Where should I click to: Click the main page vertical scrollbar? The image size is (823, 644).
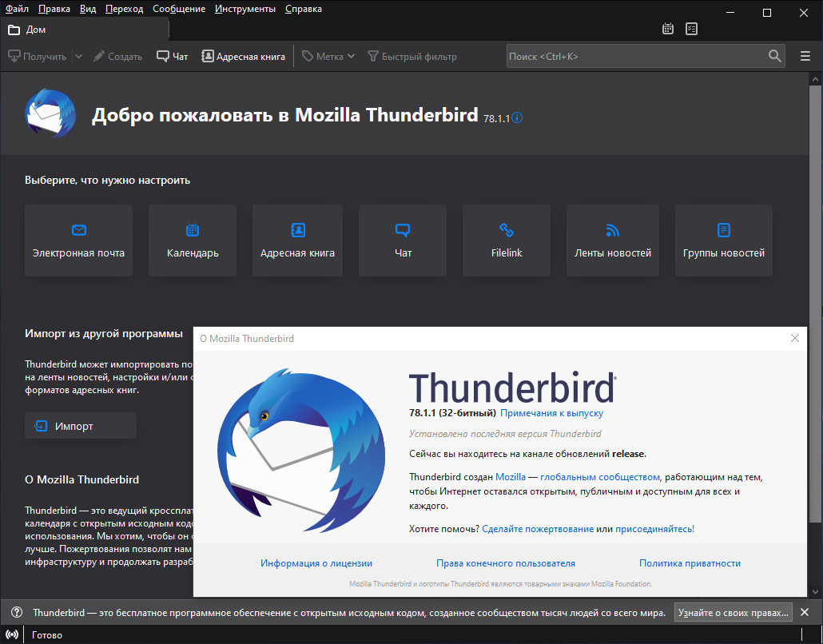(815, 303)
